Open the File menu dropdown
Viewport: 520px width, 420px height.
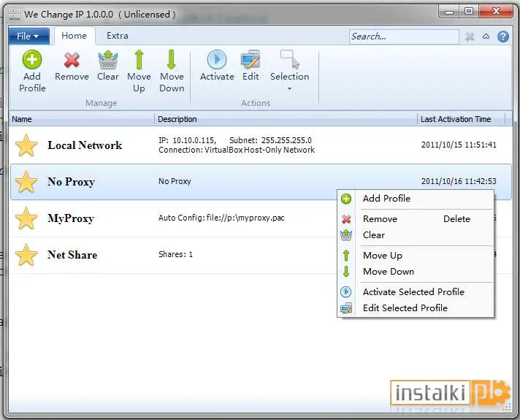pos(28,37)
